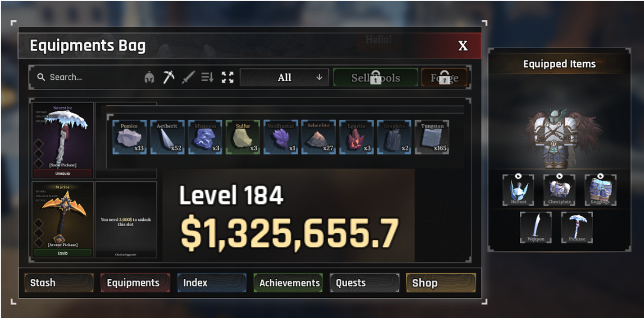Filter by sword weapon icon

188,77
